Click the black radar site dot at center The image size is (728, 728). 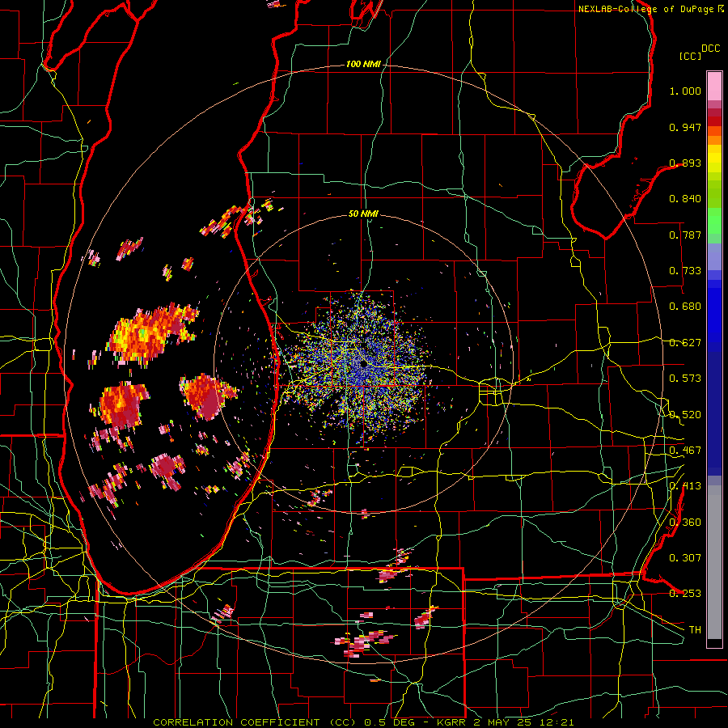tap(363, 365)
